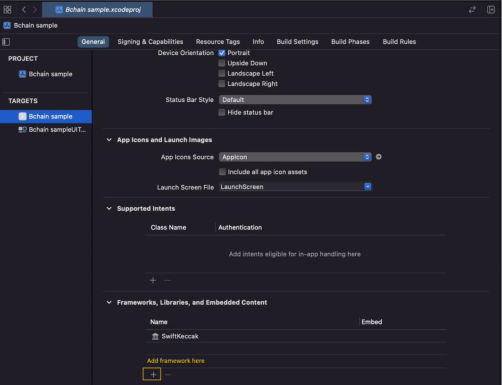Add a supported intent with plus

point(153,280)
